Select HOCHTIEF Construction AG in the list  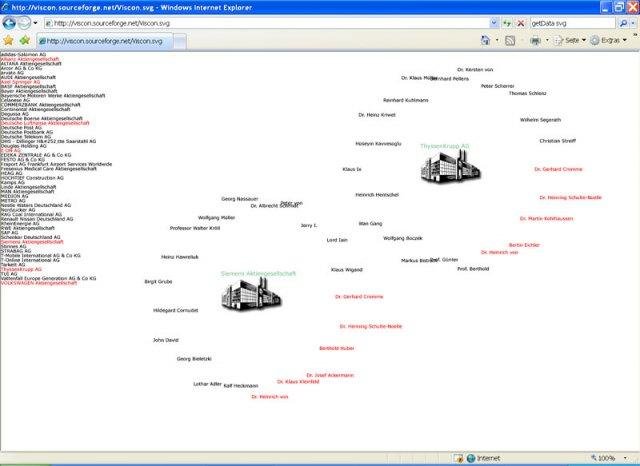[x=32, y=178]
